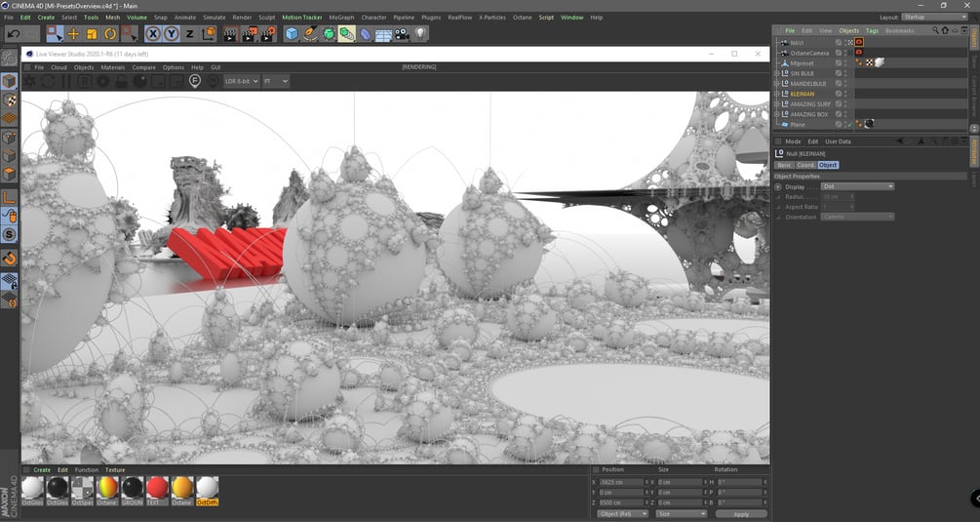980x522 pixels.
Task: Click Live Viewer settings gear icon
Action: click(x=103, y=81)
